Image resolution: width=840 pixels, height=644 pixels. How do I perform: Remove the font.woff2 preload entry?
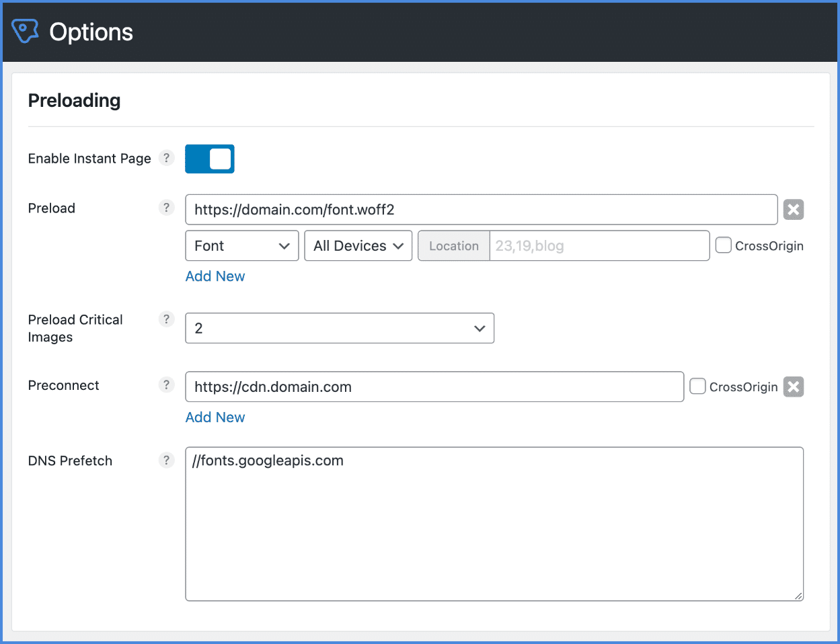[793, 209]
